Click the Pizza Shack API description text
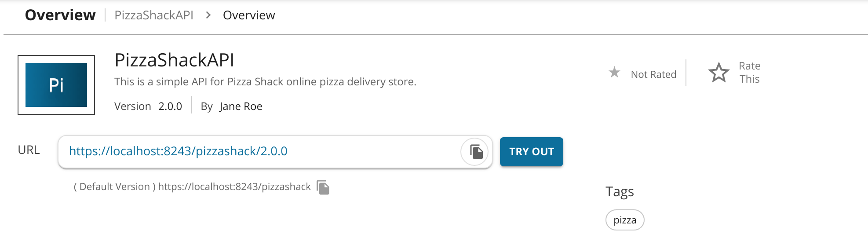 (x=265, y=82)
